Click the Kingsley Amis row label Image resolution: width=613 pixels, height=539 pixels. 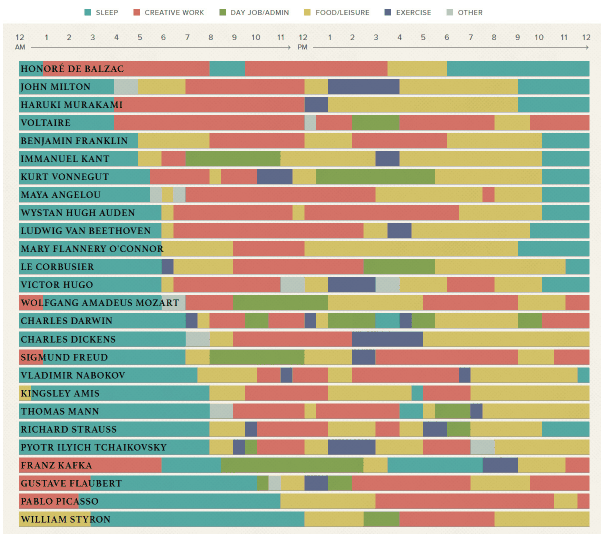(x=60, y=393)
